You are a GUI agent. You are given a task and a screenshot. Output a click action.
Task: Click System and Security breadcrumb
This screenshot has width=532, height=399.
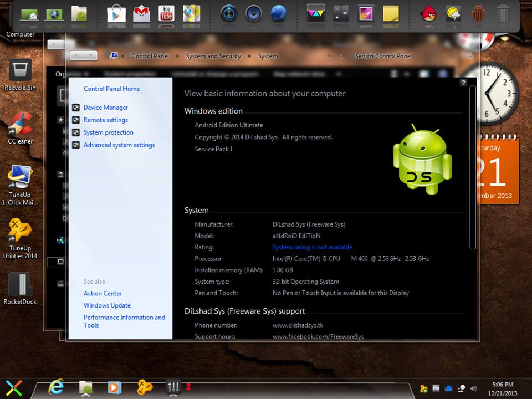(213, 56)
